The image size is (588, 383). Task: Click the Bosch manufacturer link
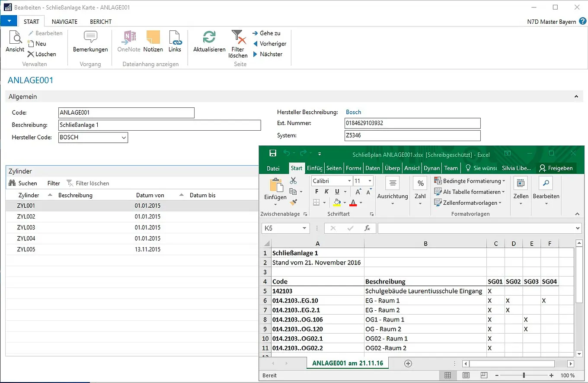353,112
